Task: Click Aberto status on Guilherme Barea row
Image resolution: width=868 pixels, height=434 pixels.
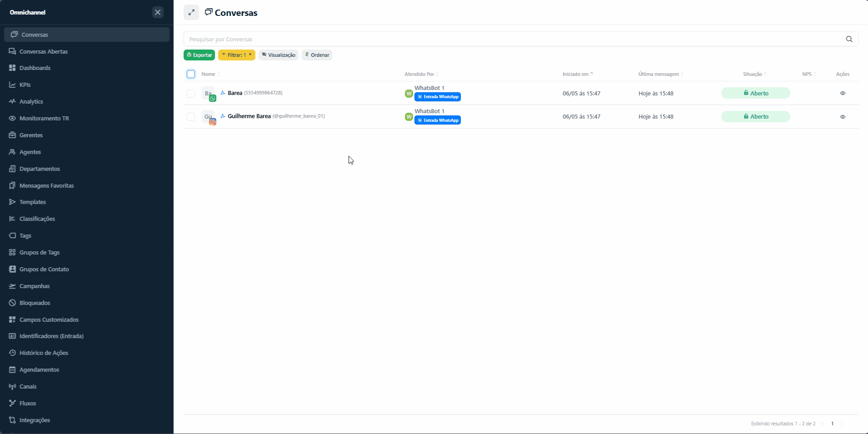Action: [x=756, y=117]
